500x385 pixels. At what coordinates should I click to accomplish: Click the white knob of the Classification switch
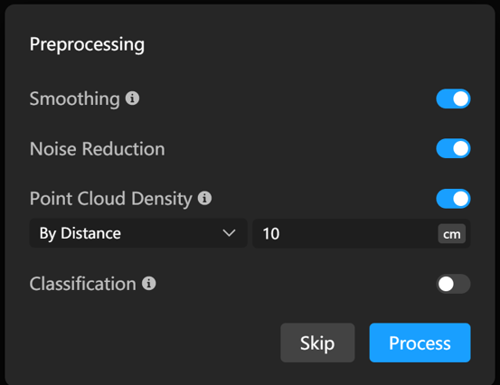[x=446, y=284]
